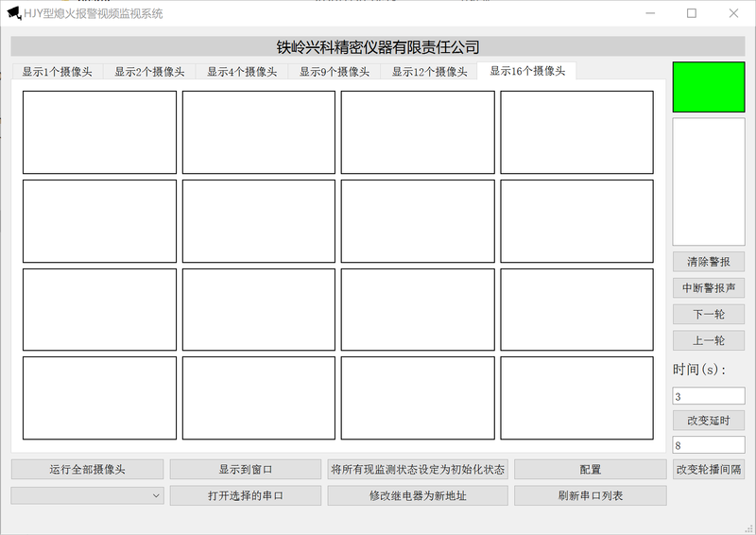Click the 修改继电器为新地址 button
756x535 pixels.
click(x=418, y=495)
